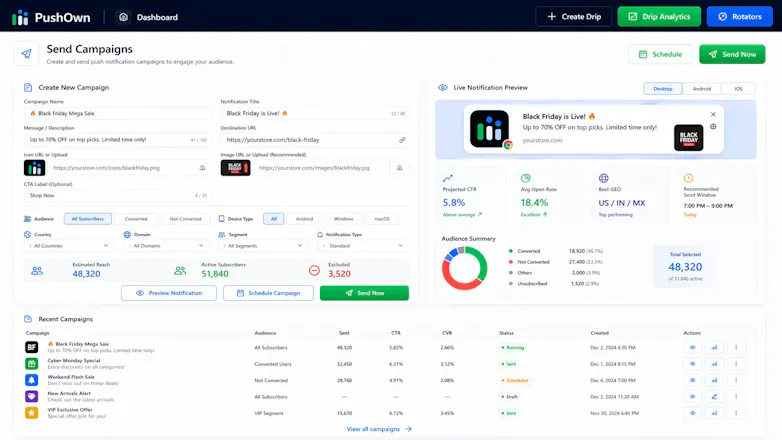
Task: Click the Active Subscribers people icon
Action: pyautogui.click(x=180, y=271)
